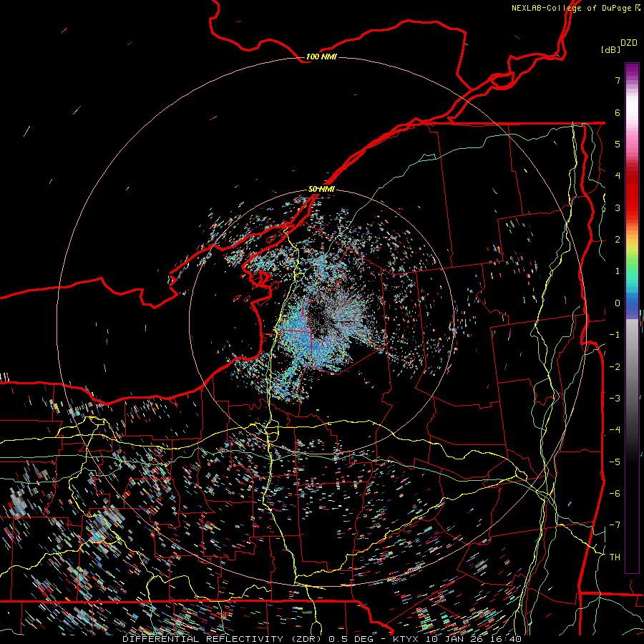The width and height of the screenshot is (644, 644).
Task: Click the -2 value on the color scale
Action: 615,366
